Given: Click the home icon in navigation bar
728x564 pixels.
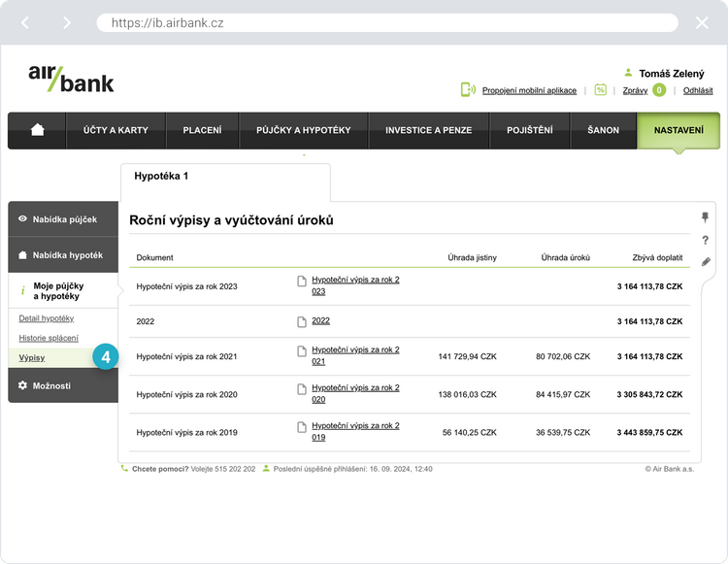Looking at the screenshot, I should (x=38, y=130).
